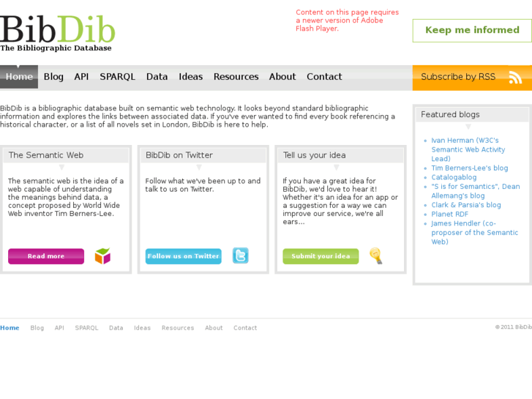
Task: Click Subscribe by RSS
Action: point(472,78)
